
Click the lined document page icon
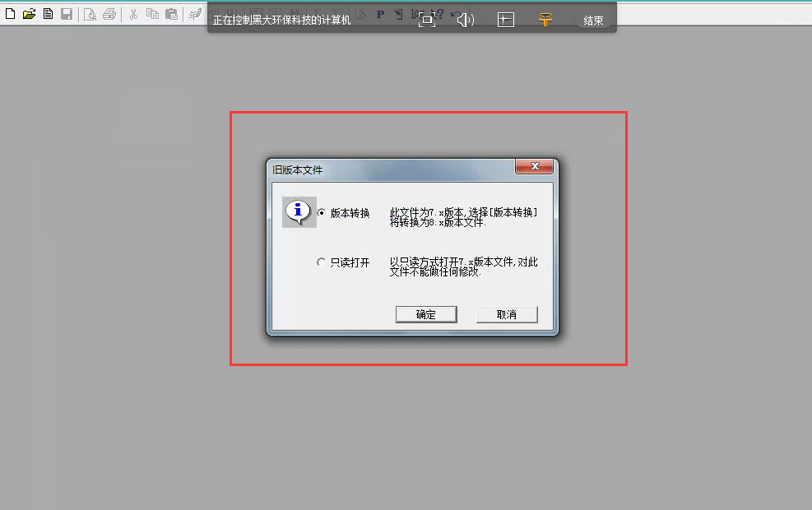click(x=49, y=14)
